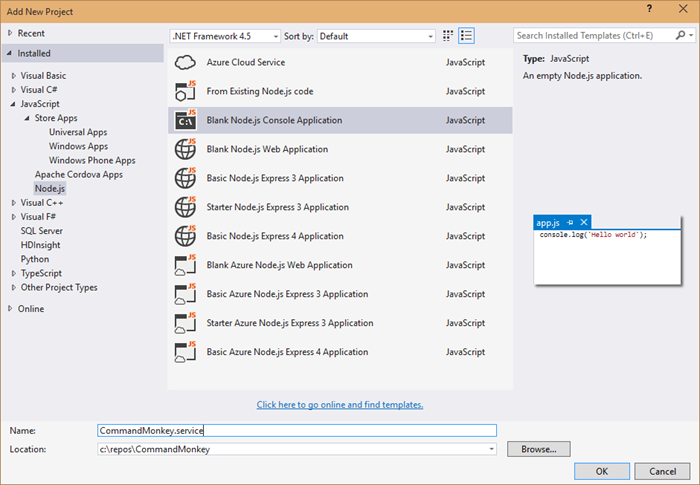
Task: Click the search magnifier icon
Action: pos(685,36)
